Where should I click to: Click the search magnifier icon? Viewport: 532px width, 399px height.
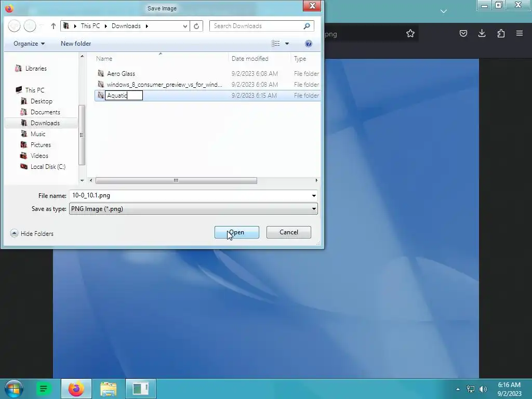click(307, 26)
